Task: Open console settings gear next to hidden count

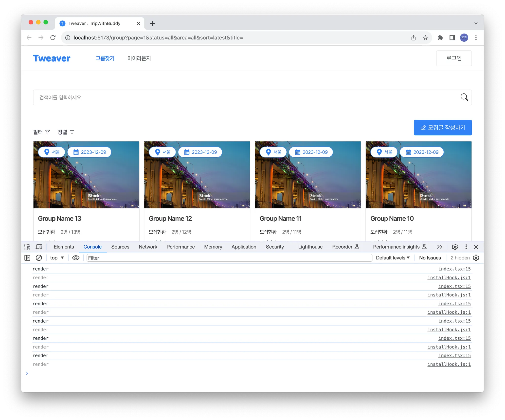Action: coord(476,258)
